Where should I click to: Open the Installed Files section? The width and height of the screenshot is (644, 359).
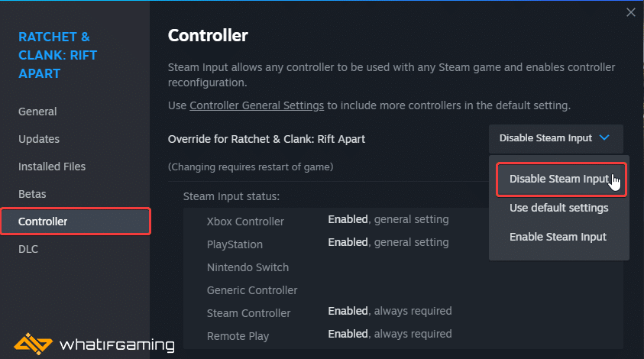[x=52, y=167]
